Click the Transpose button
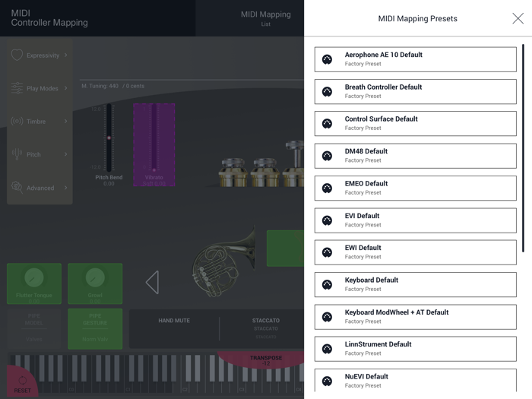Image resolution: width=532 pixels, height=399 pixels. coord(265,360)
